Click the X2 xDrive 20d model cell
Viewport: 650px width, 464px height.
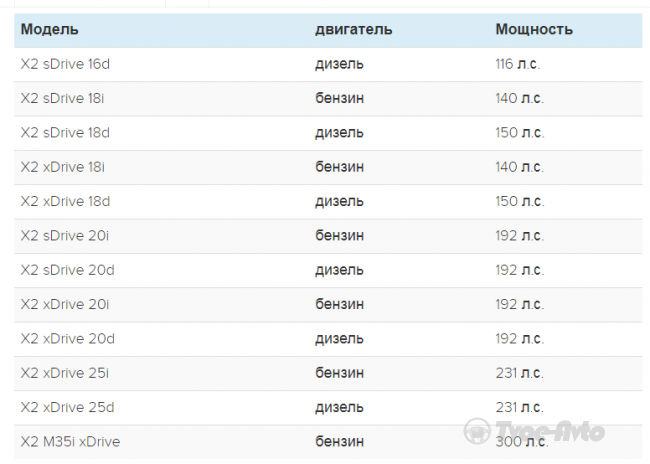coord(68,339)
